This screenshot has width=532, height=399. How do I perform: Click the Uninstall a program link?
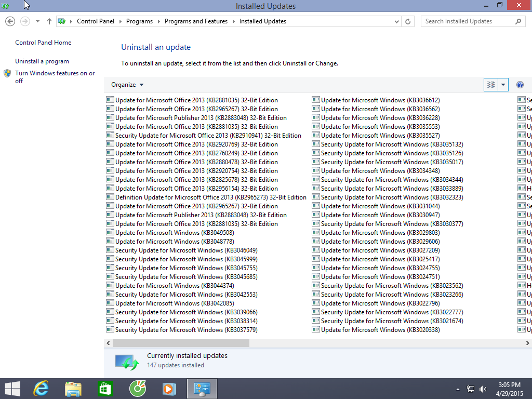coord(42,61)
